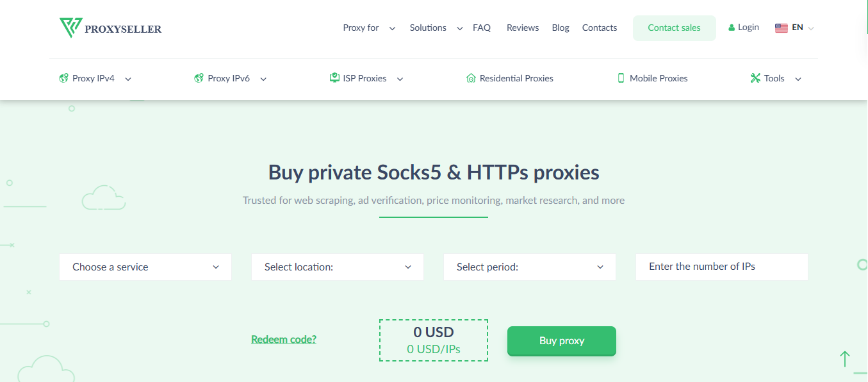Navigate to the Blog section
The height and width of the screenshot is (382, 868).
coord(560,28)
